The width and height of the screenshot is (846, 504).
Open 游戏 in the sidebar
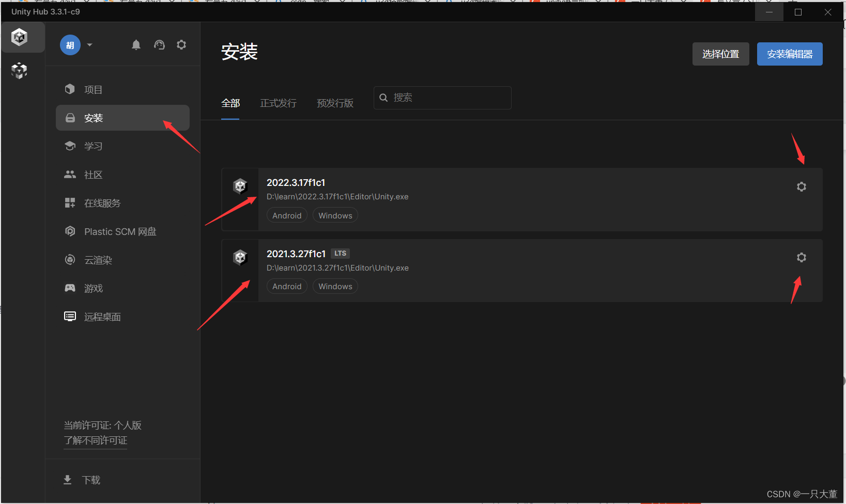tap(122, 288)
